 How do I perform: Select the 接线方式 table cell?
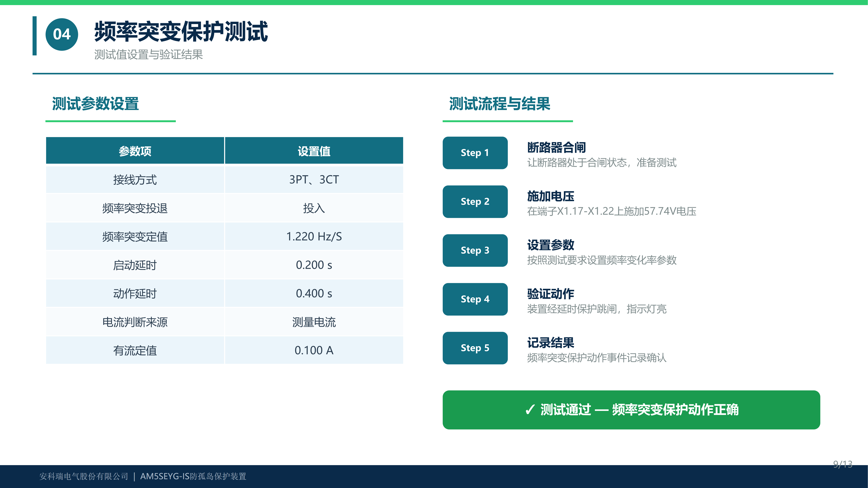(x=135, y=179)
